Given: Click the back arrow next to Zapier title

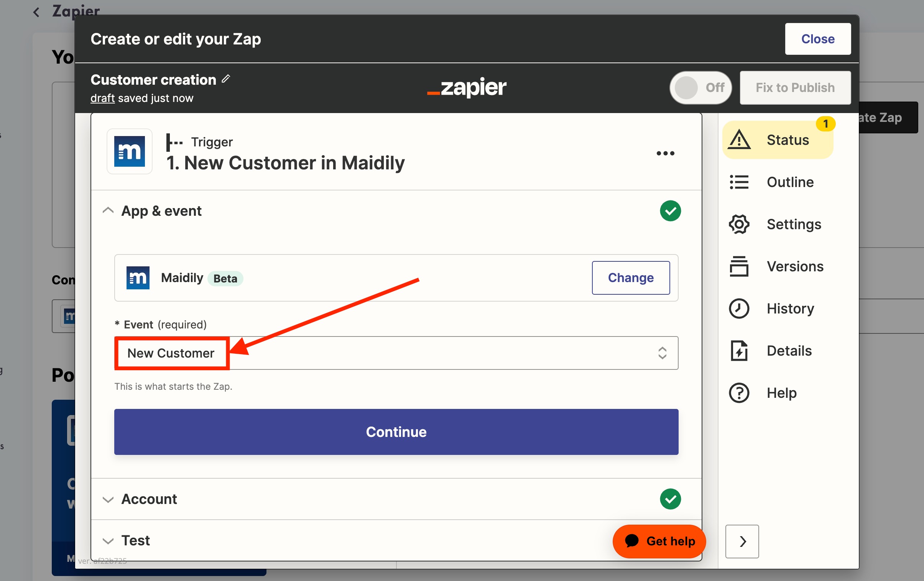Looking at the screenshot, I should click(36, 12).
